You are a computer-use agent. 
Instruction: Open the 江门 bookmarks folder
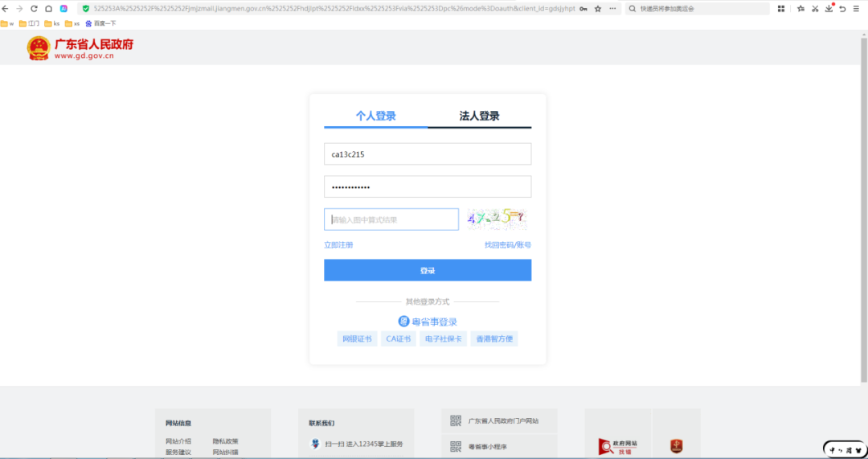pyautogui.click(x=29, y=23)
